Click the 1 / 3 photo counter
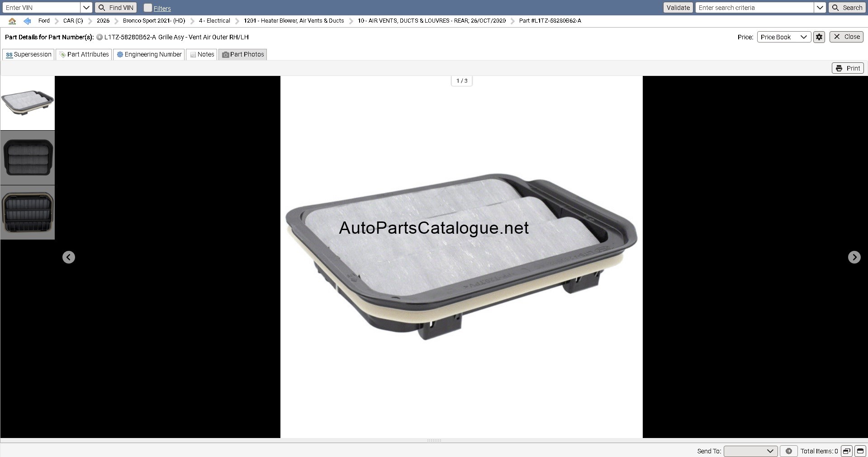The width and height of the screenshot is (868, 457). pyautogui.click(x=462, y=81)
